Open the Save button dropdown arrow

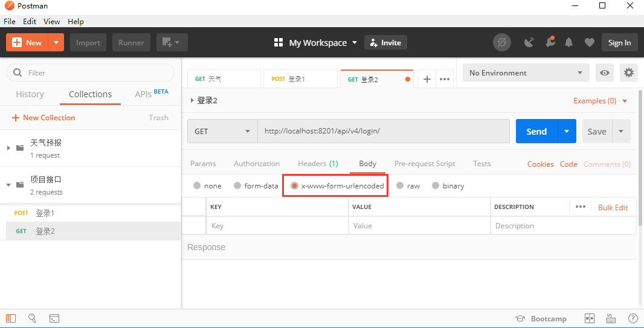pos(622,131)
